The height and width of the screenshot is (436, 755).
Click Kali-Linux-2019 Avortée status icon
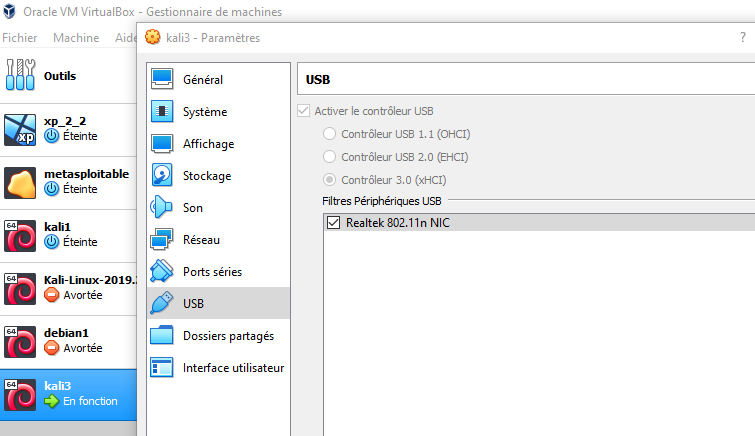click(52, 295)
